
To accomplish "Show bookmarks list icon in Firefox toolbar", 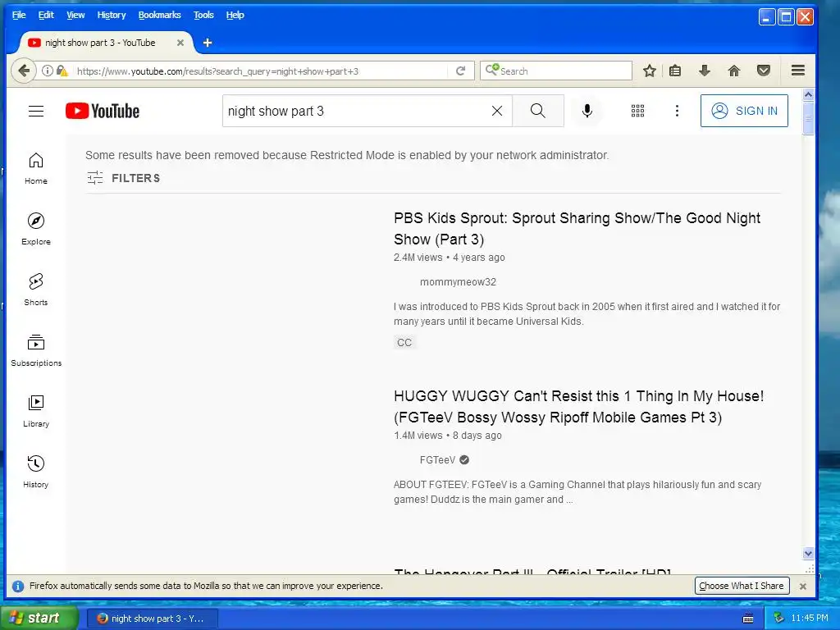I will tap(675, 71).
